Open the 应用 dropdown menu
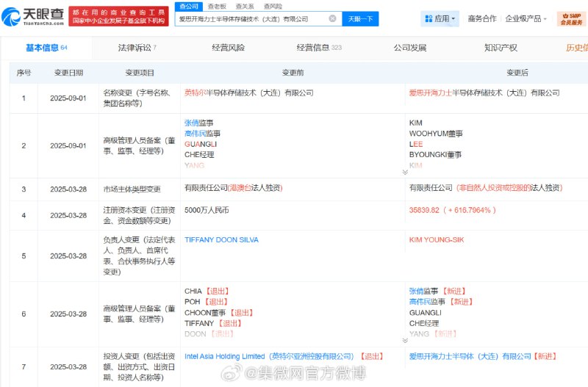The image size is (588, 387). pyautogui.click(x=440, y=18)
